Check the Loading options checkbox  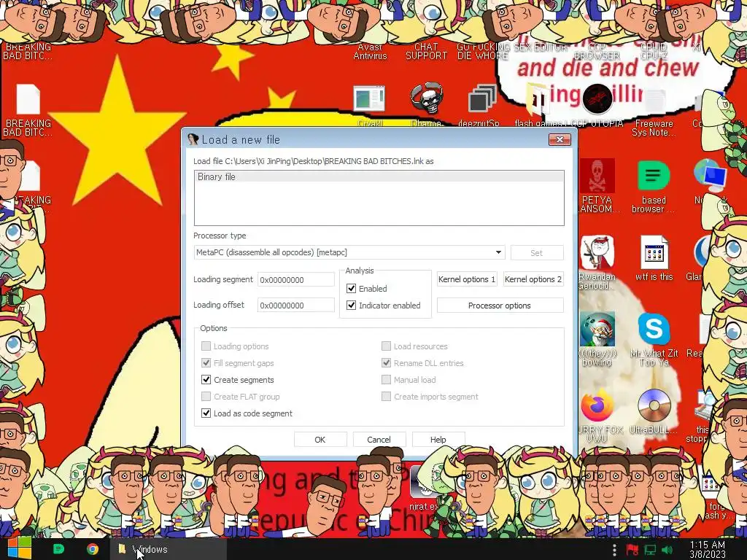coord(206,346)
